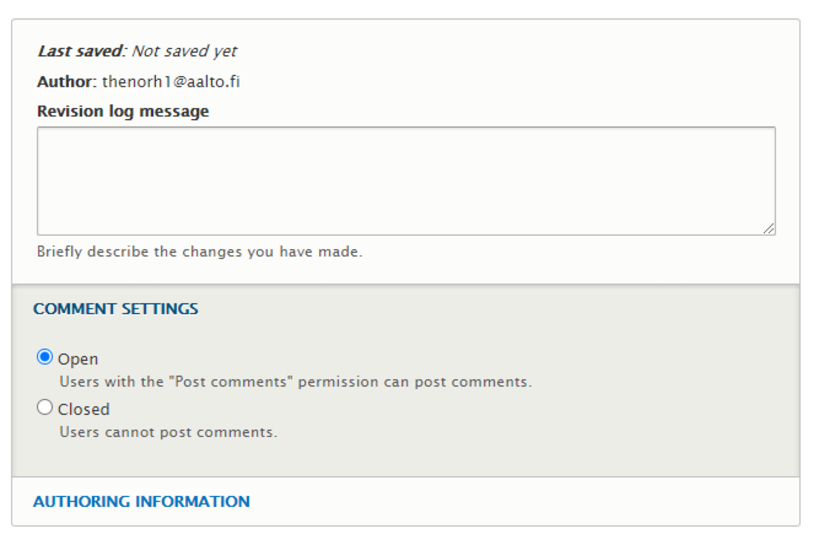Viewport: 819px width, 545px height.
Task: Click the textarea resize grip handle
Action: (x=768, y=228)
